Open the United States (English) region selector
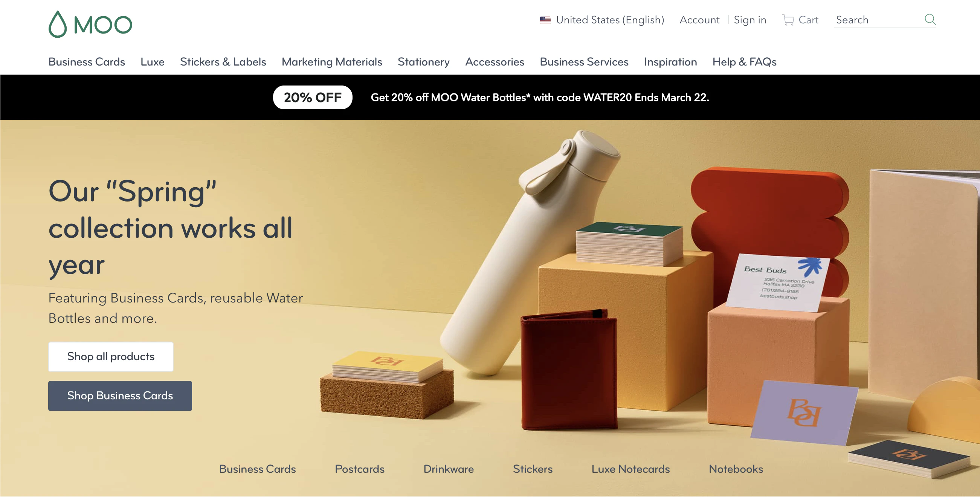The width and height of the screenshot is (980, 498). click(x=601, y=20)
